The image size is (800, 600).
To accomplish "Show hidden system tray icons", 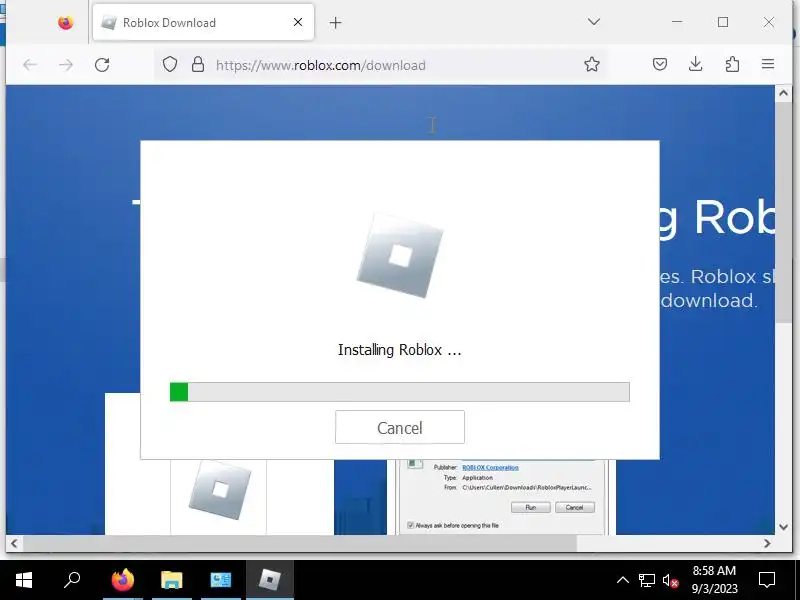I will coord(623,580).
